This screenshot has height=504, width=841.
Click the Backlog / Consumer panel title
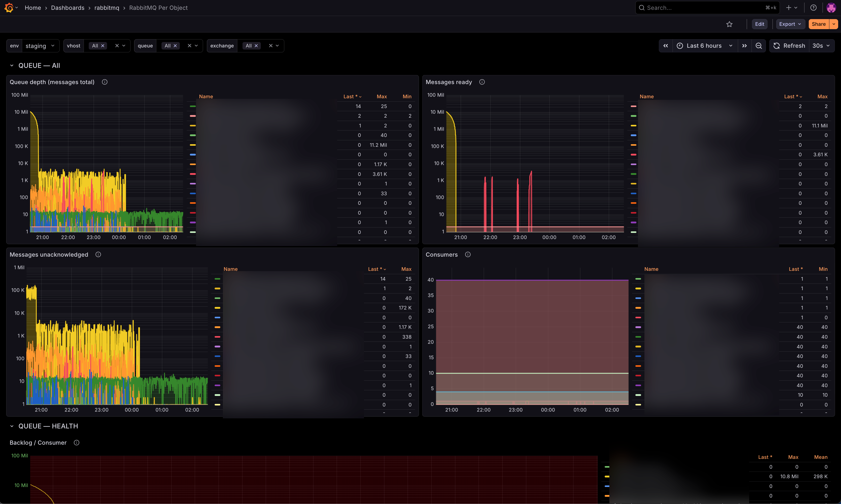pyautogui.click(x=38, y=443)
